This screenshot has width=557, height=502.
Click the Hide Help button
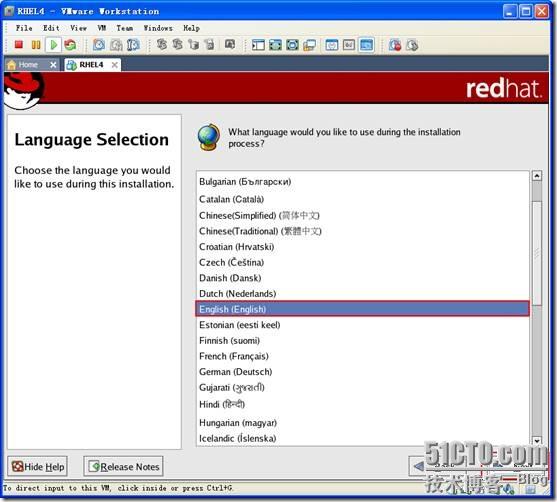pyautogui.click(x=37, y=466)
